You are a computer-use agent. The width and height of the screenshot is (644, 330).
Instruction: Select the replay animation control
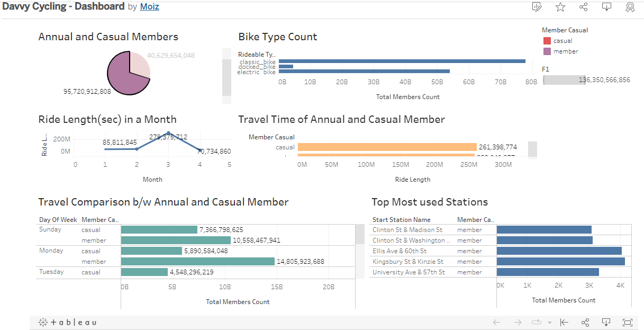click(536, 322)
